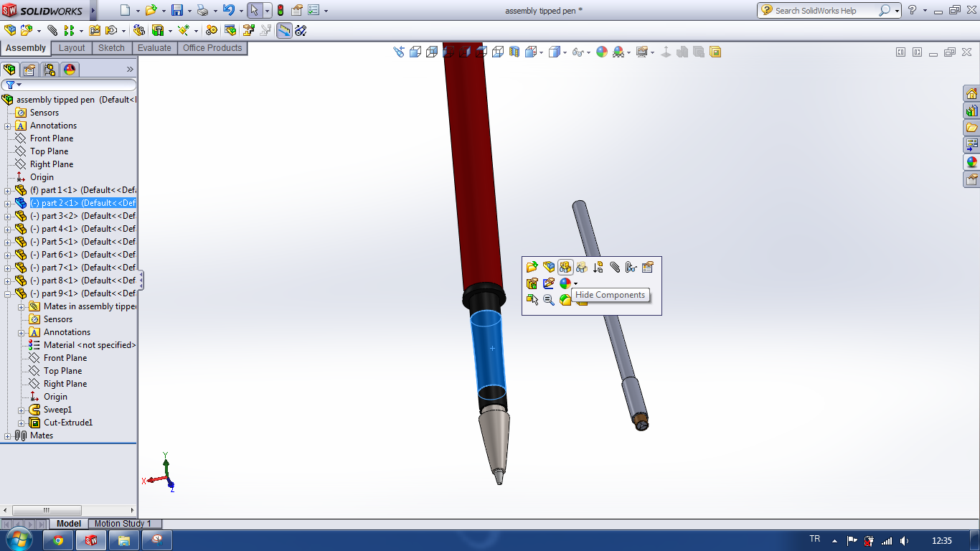Click the Open document folder icon
The image size is (980, 551).
(x=151, y=10)
